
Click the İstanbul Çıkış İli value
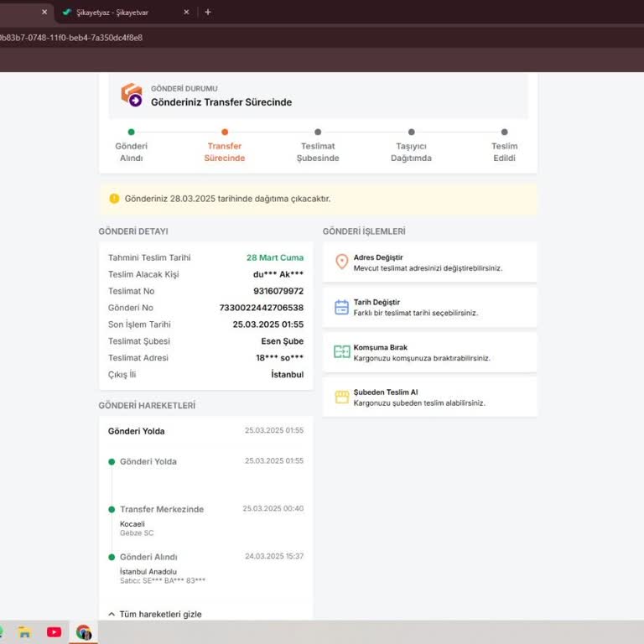point(287,375)
